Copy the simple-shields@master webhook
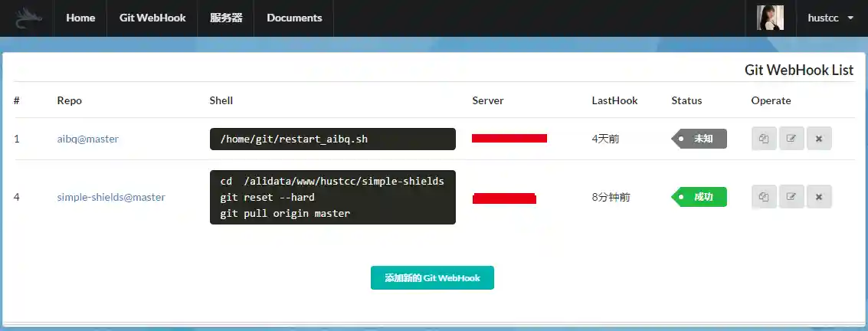This screenshot has width=868, height=331. click(764, 196)
